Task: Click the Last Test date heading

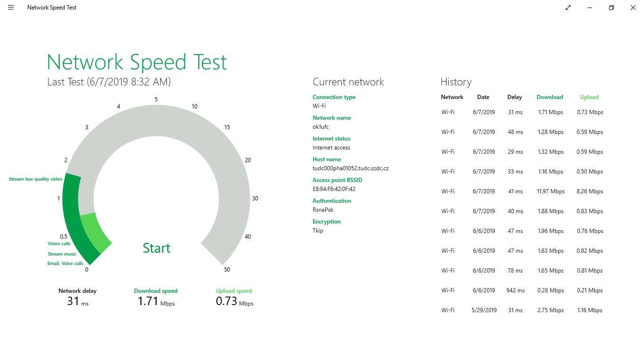Action: click(x=109, y=82)
